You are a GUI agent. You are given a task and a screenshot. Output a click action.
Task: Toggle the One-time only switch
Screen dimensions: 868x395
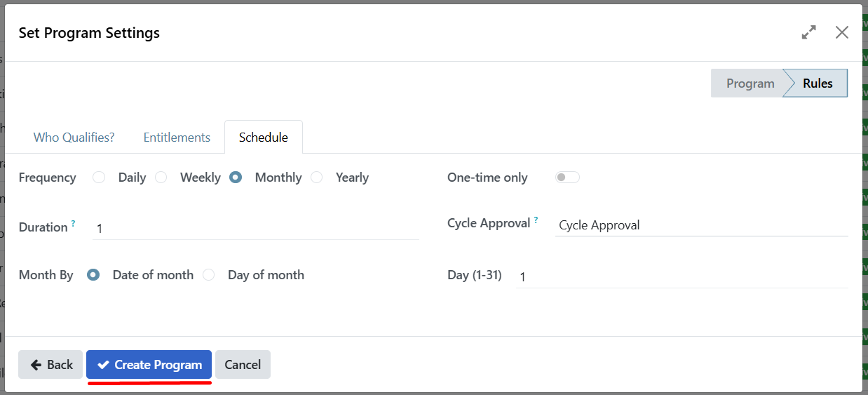pyautogui.click(x=567, y=178)
